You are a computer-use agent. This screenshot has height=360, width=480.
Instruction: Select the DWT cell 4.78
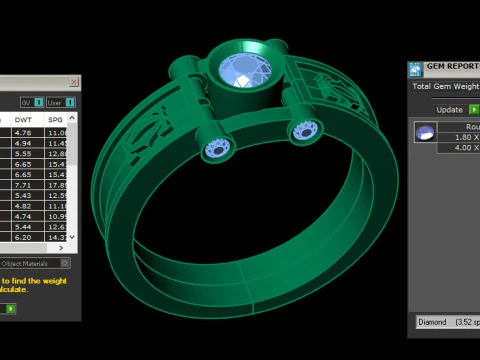click(28, 133)
